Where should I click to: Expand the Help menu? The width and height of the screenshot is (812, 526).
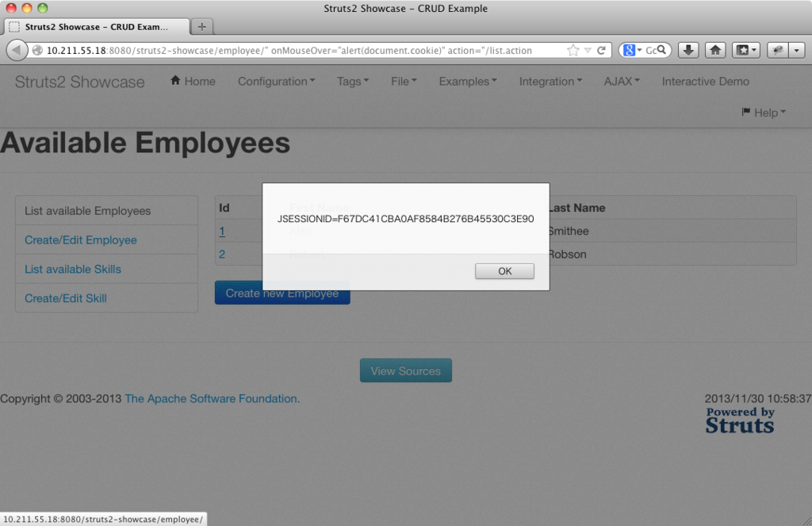(x=764, y=113)
